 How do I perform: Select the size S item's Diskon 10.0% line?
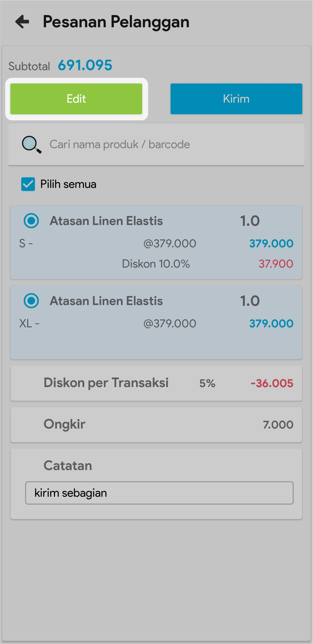tap(156, 264)
